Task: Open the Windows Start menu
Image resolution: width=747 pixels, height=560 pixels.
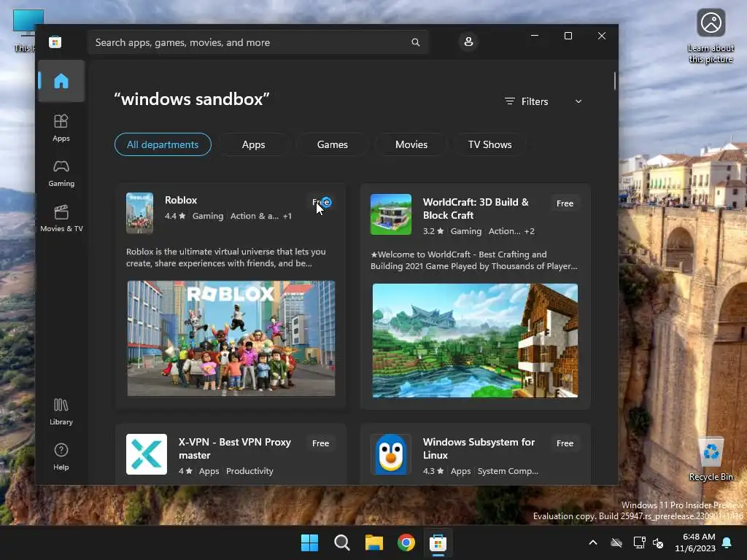Action: point(309,542)
